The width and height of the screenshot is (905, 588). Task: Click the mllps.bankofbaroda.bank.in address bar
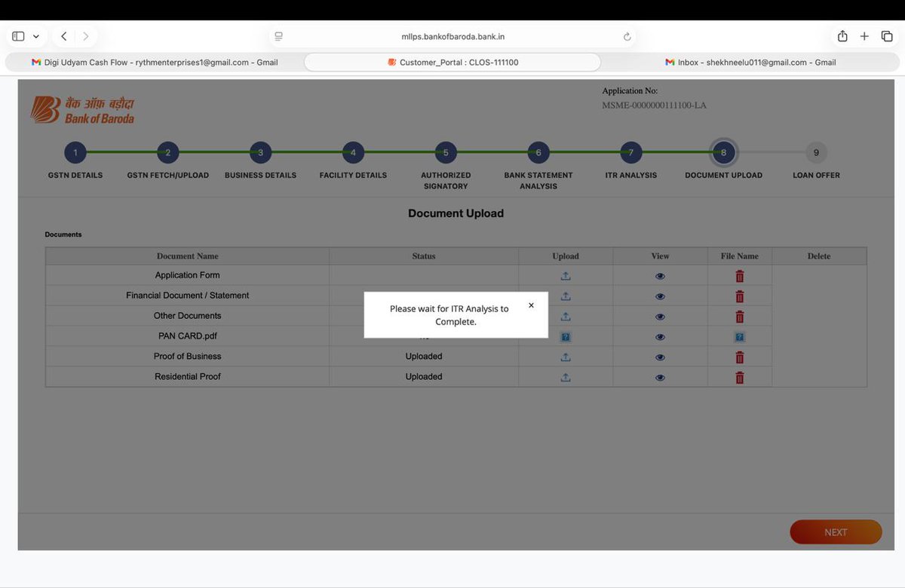pos(453,36)
